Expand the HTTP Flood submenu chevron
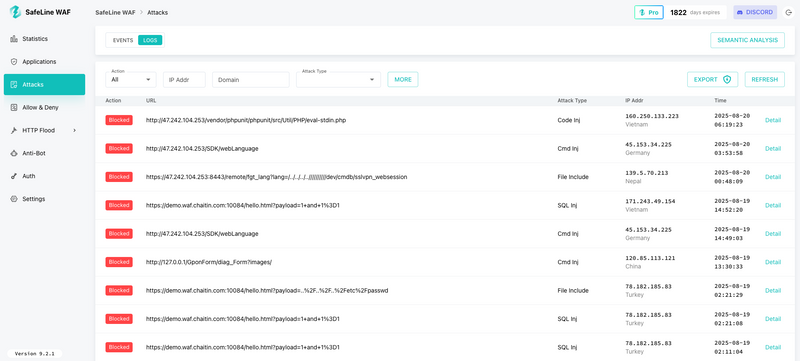800x361 pixels. [75, 131]
